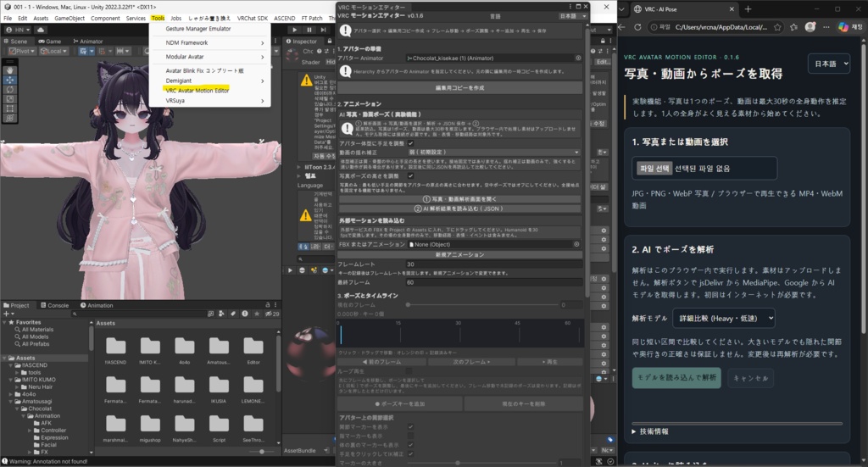This screenshot has height=467, width=868.
Task: Click the browser bookmark star icon
Action: 778,27
